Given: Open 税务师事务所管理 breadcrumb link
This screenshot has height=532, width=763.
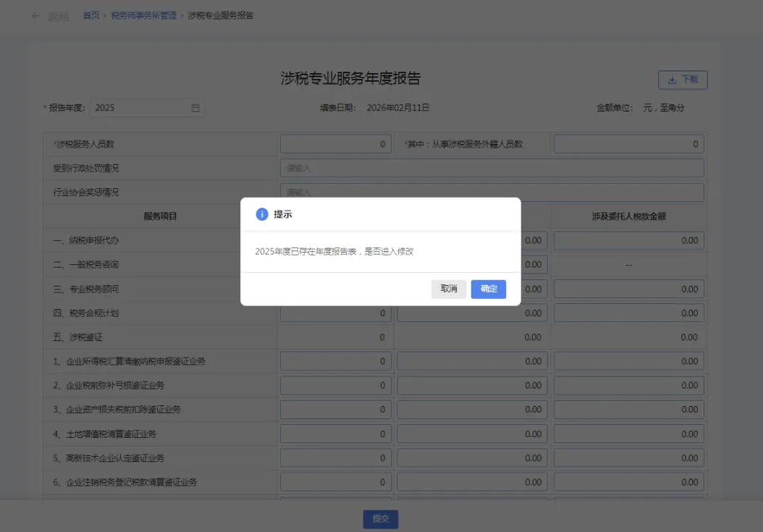Looking at the screenshot, I should (143, 15).
